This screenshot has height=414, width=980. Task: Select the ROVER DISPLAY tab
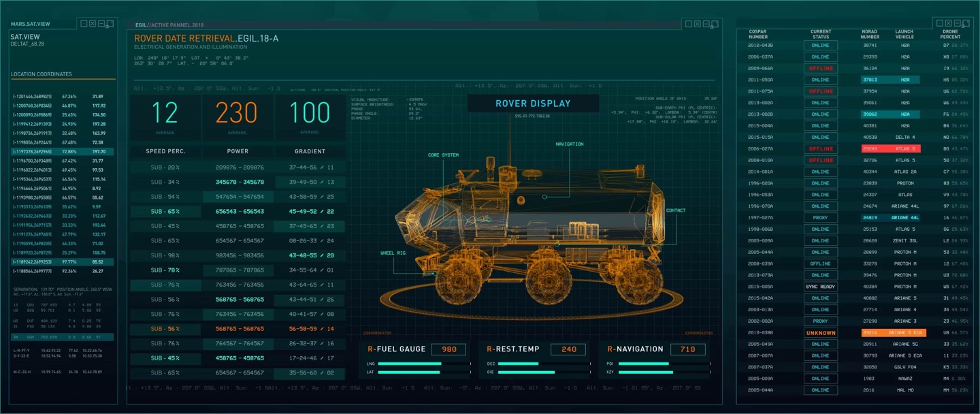point(533,103)
